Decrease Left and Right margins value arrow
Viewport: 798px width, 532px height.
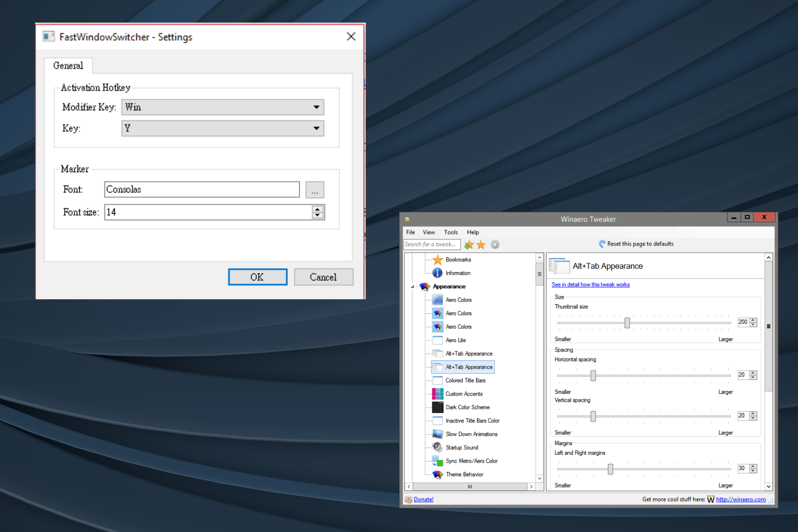pos(753,471)
